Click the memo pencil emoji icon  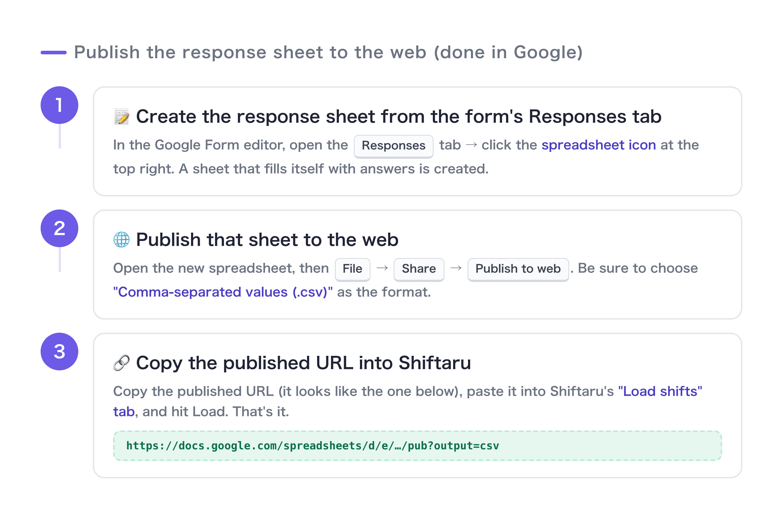[121, 116]
